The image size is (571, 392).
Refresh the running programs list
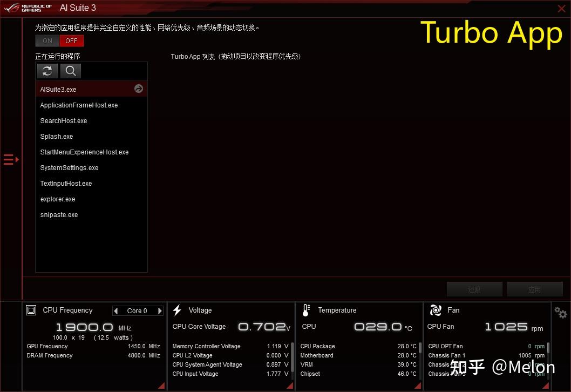(47, 71)
